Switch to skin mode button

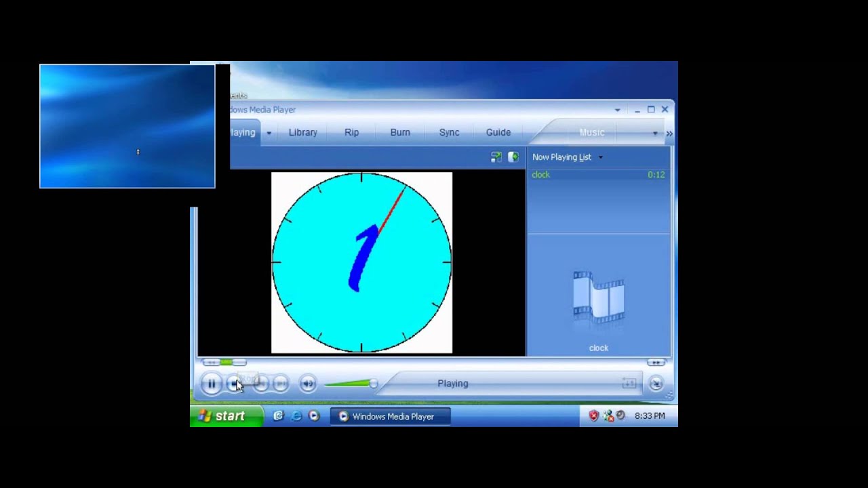656,384
